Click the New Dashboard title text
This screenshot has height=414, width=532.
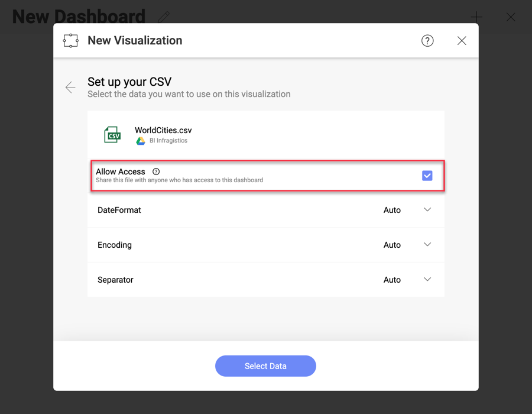click(79, 17)
